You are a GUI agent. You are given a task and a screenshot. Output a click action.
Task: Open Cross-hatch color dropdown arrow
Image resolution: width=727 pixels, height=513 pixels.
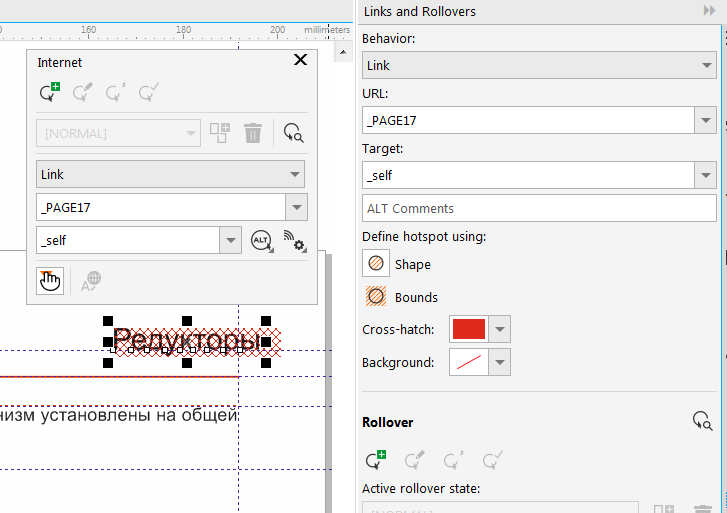coord(499,329)
